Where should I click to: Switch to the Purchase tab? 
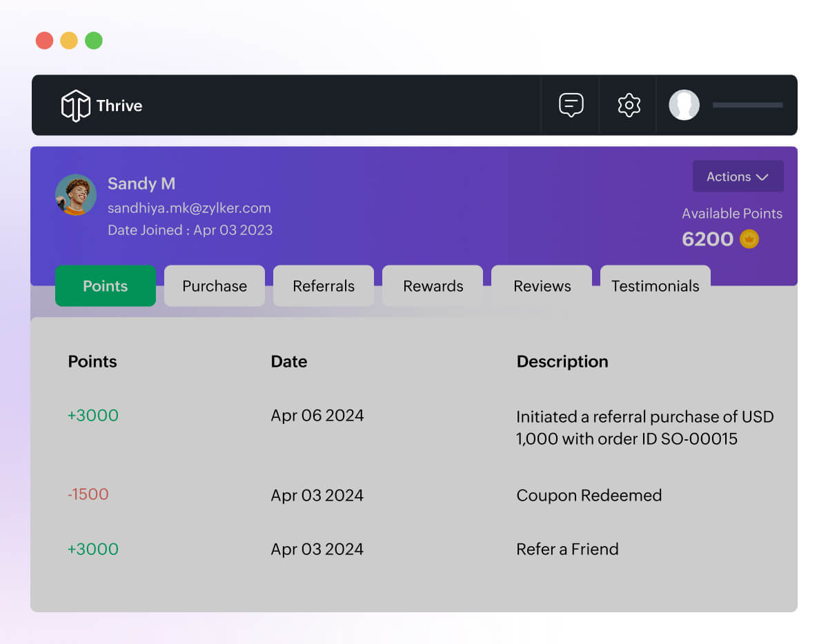215,286
